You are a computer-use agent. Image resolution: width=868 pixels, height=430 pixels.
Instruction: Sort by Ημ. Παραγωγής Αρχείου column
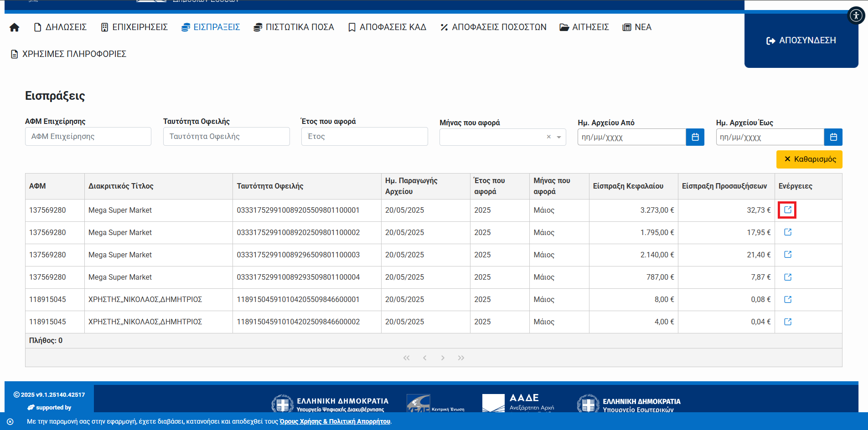pos(426,186)
